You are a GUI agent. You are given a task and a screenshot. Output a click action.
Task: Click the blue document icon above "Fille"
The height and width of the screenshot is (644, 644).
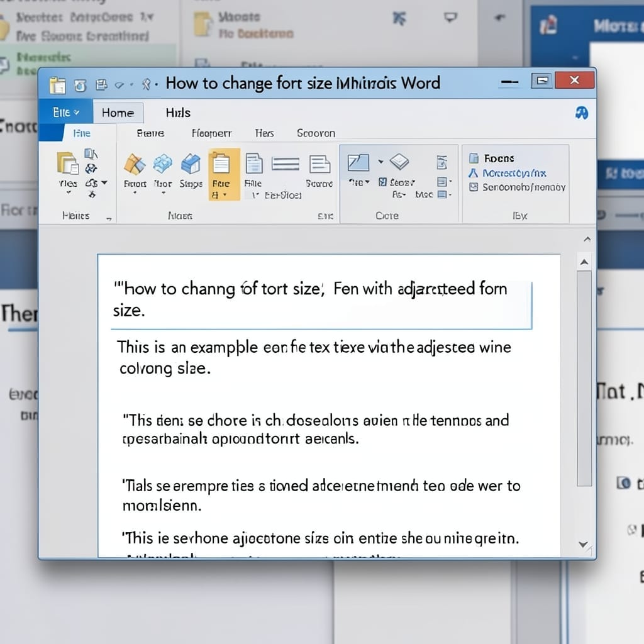pyautogui.click(x=254, y=163)
